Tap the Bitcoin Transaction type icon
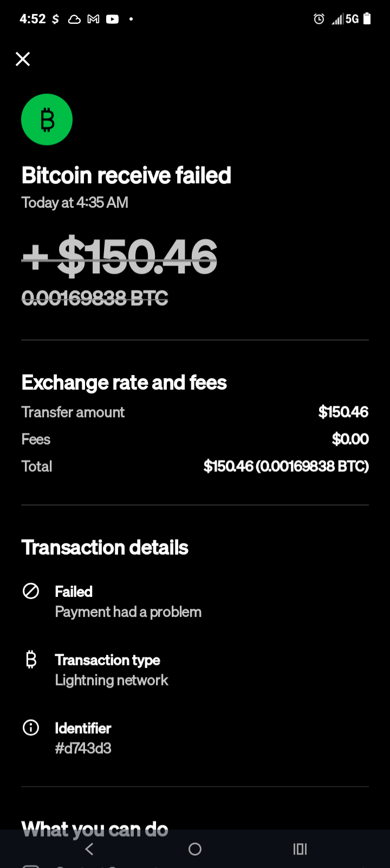This screenshot has width=390, height=868. [x=31, y=660]
